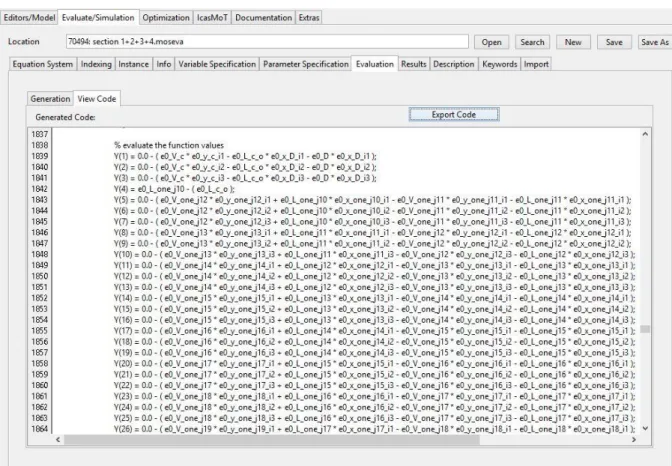This screenshot has width=672, height=466.
Task: Click the horizontal scrollbar right arrow
Action: (x=634, y=439)
